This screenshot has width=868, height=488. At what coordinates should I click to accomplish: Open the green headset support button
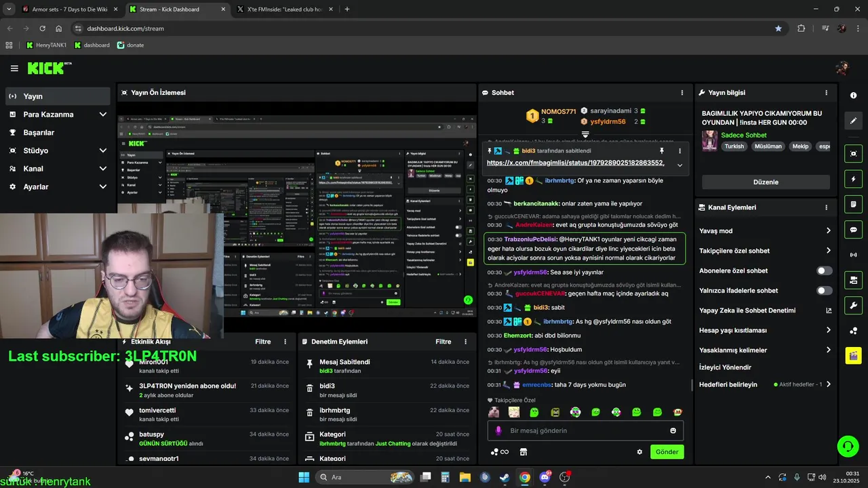pyautogui.click(x=848, y=446)
